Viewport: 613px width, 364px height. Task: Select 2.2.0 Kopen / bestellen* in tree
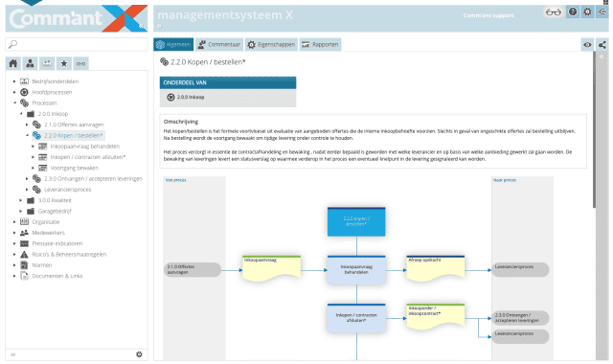[73, 136]
